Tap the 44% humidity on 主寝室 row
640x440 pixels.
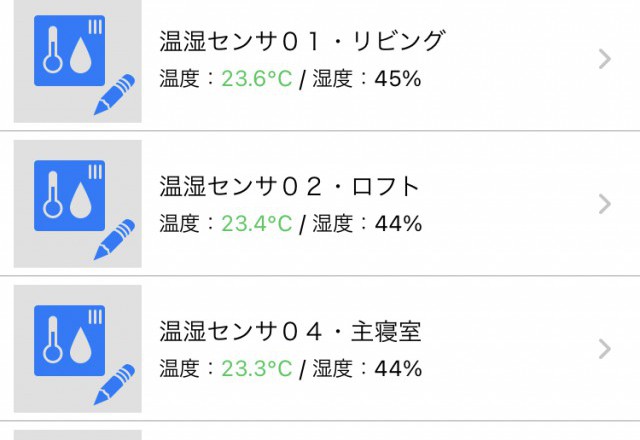398,369
